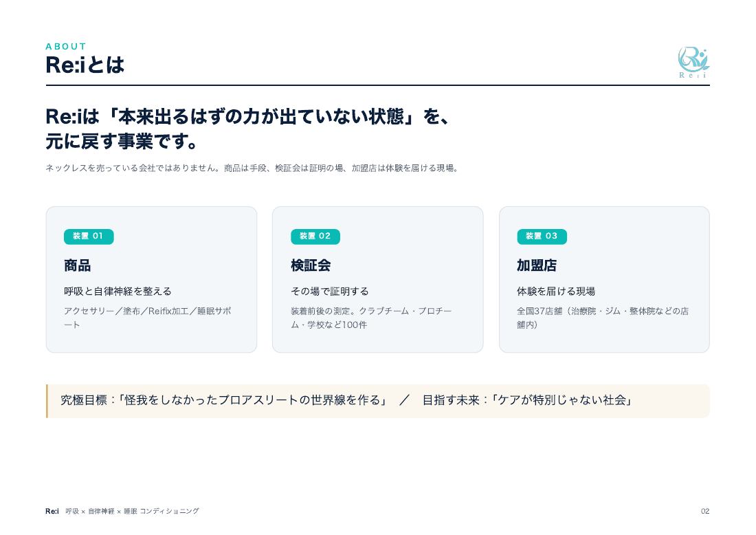Click the page number '02'
This screenshot has width=756, height=535.
click(705, 512)
